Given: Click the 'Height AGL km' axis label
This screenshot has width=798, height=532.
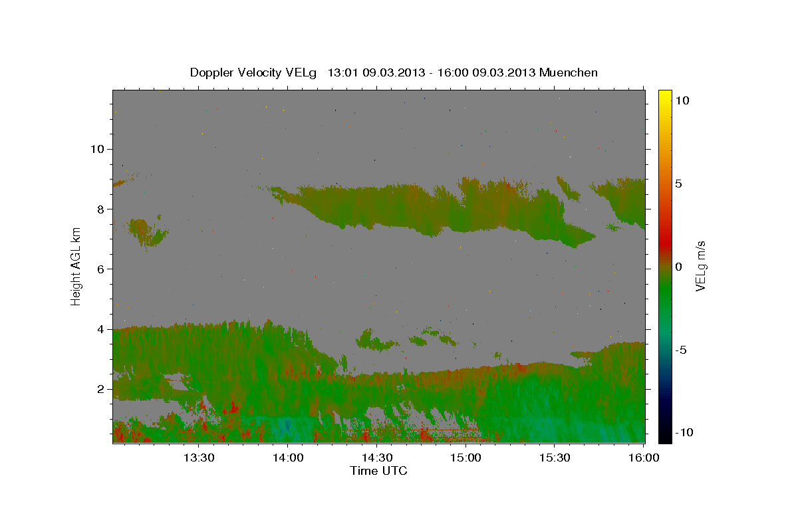Looking at the screenshot, I should 76,266.
